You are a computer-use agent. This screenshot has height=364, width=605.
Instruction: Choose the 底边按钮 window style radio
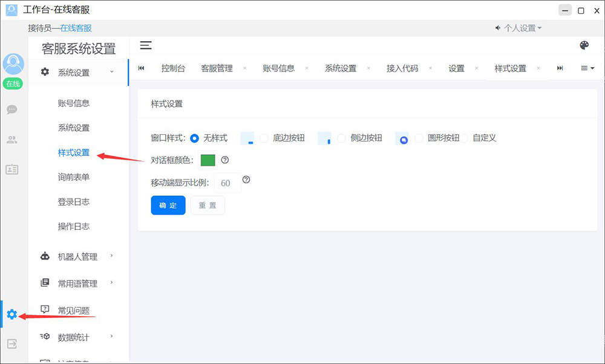[x=264, y=138]
